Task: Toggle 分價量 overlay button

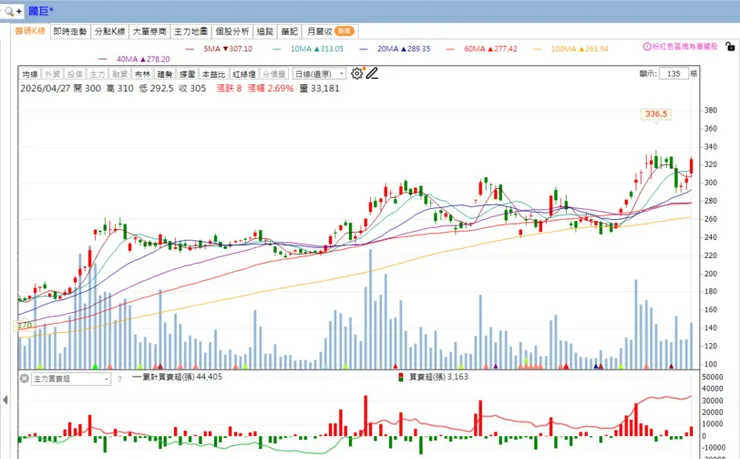Action: click(274, 74)
